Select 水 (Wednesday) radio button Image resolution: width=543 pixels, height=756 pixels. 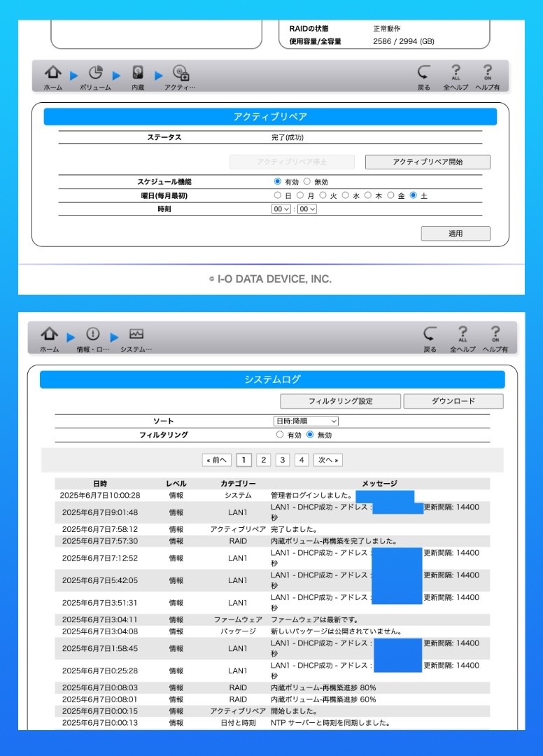point(346,195)
